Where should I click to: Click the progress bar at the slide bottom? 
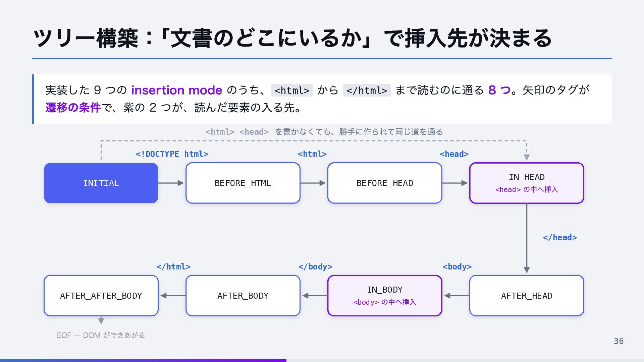(x=322, y=360)
